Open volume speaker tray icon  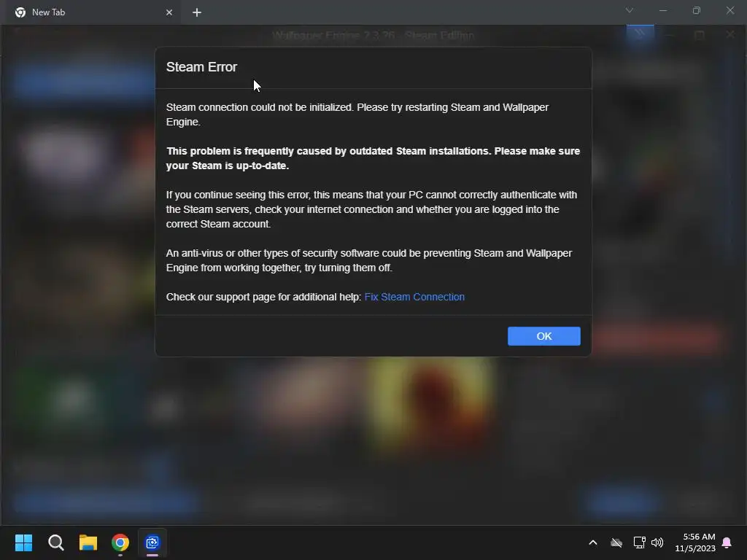657,542
